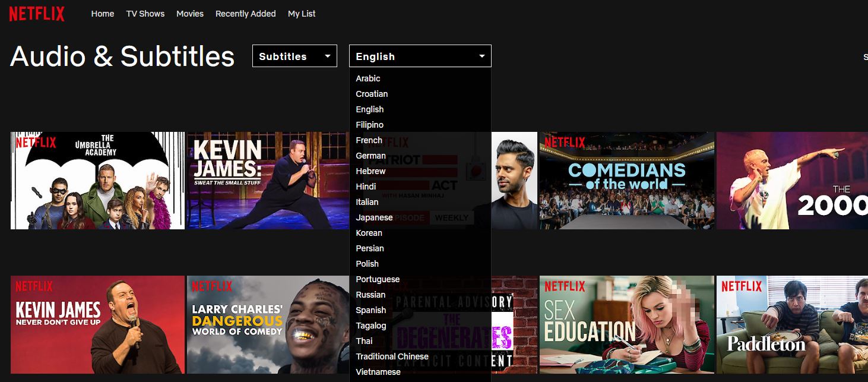Screen dimensions: 868x382
Task: Open The Umbrella Academy title
Action: [98, 181]
